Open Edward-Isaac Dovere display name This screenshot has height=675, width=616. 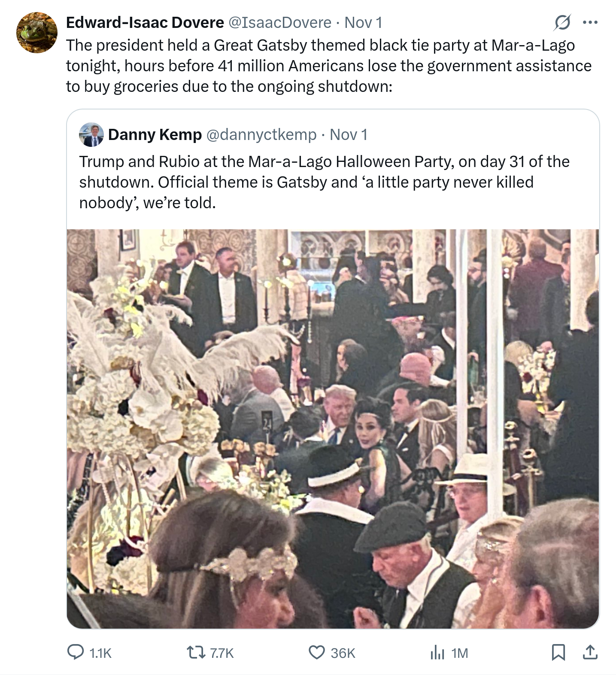(145, 22)
